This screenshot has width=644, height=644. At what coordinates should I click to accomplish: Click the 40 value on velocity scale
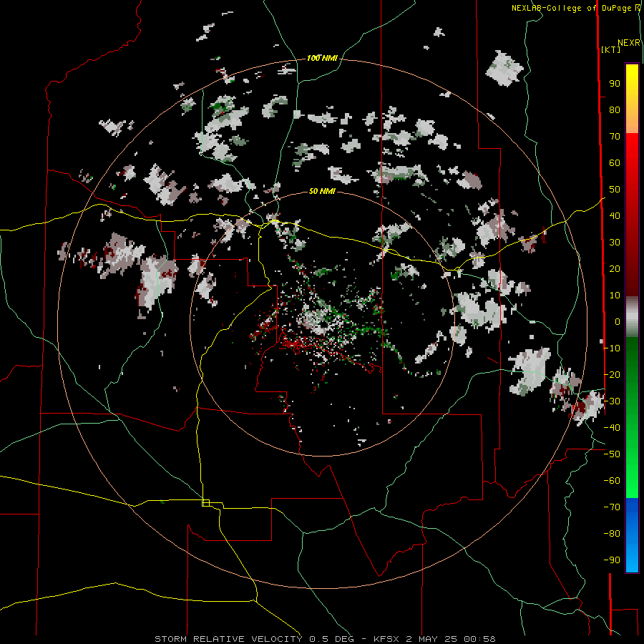(x=615, y=216)
